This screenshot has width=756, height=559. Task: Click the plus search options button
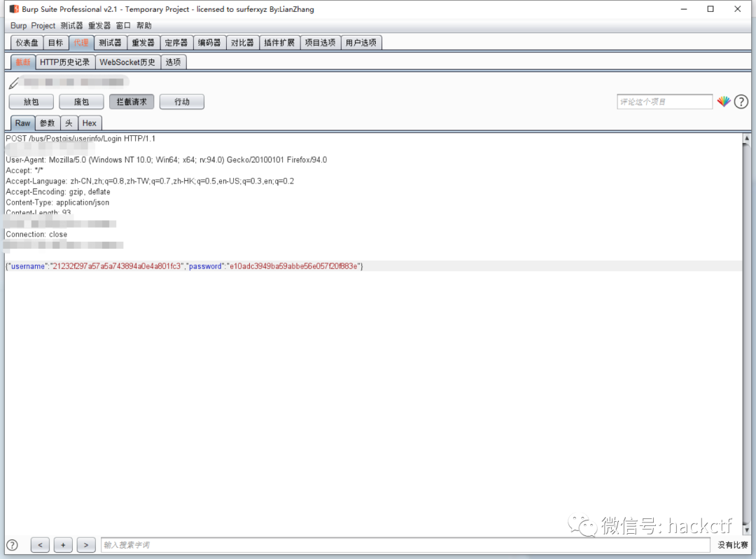click(x=63, y=545)
